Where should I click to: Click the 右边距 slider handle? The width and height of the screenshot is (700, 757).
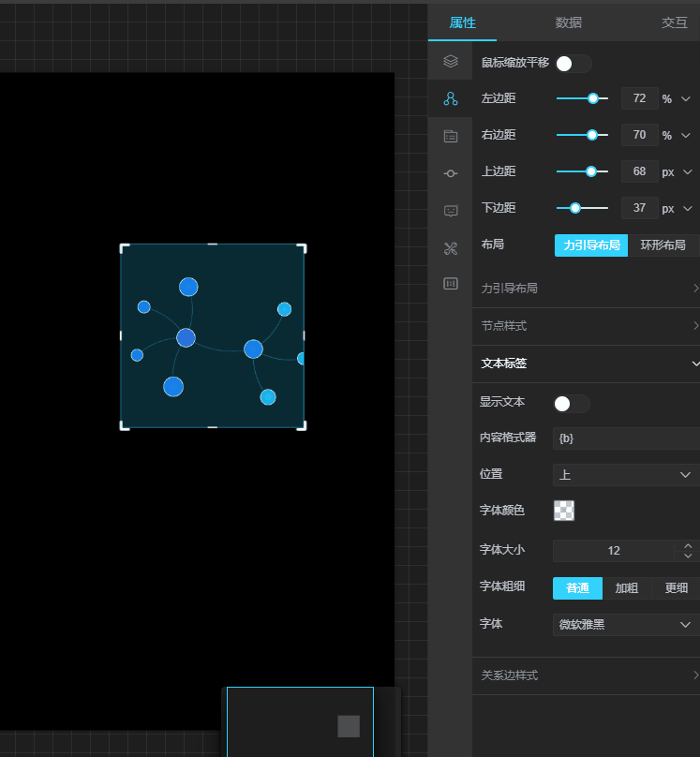click(592, 135)
